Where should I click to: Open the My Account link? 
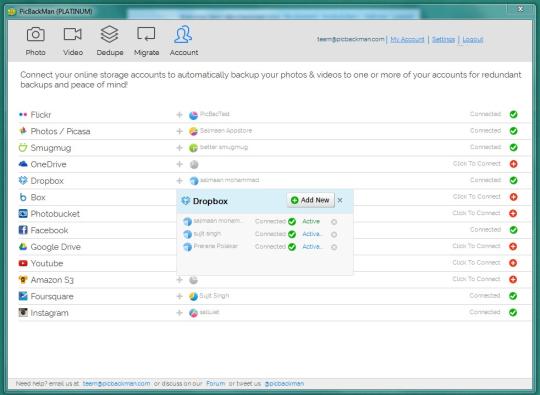407,39
